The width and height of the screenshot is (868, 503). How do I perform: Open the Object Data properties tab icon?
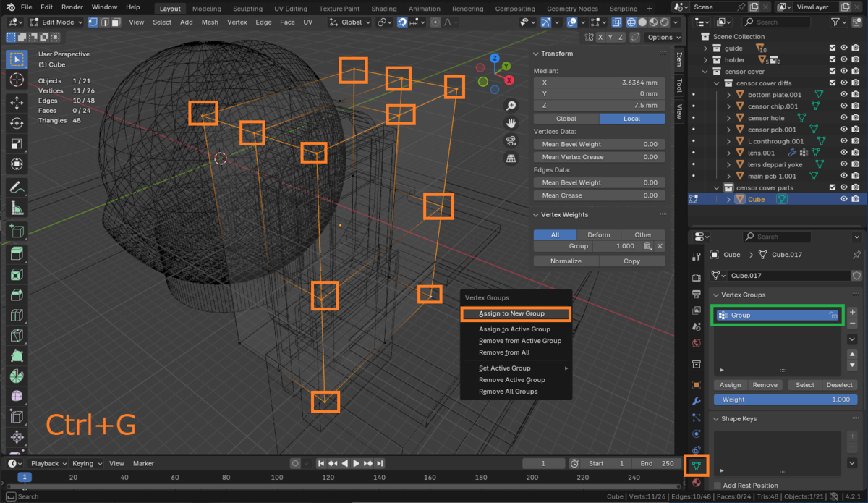click(696, 465)
